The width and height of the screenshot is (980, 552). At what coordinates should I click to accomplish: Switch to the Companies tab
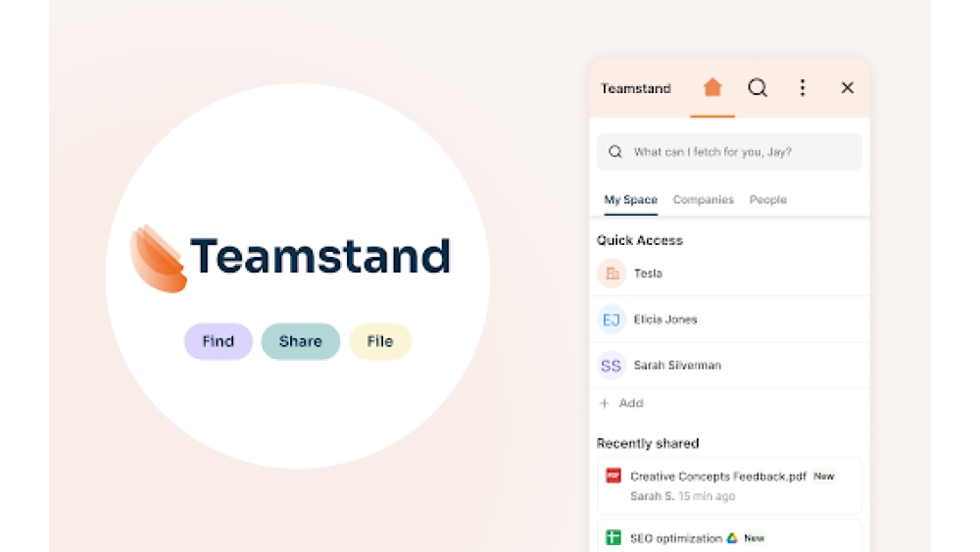point(703,200)
